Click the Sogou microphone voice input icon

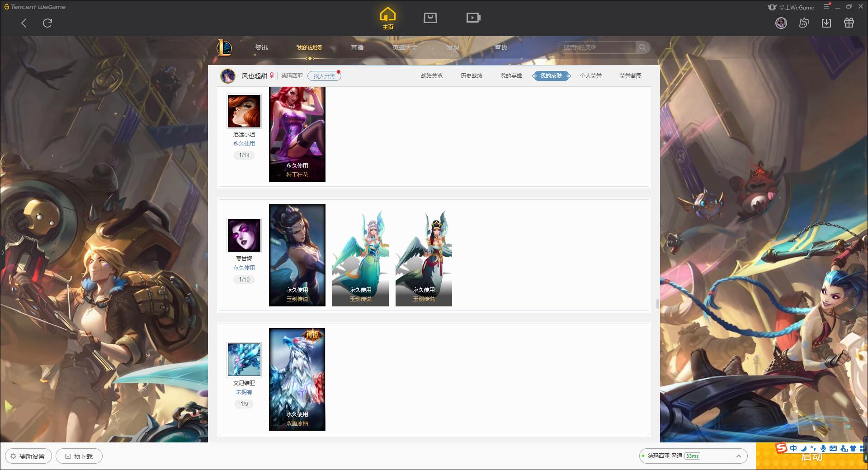[823, 448]
